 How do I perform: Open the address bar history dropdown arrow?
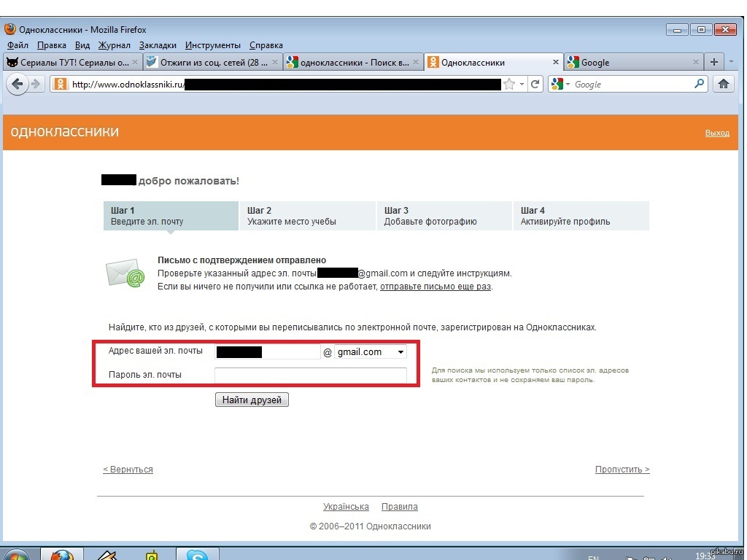(522, 85)
